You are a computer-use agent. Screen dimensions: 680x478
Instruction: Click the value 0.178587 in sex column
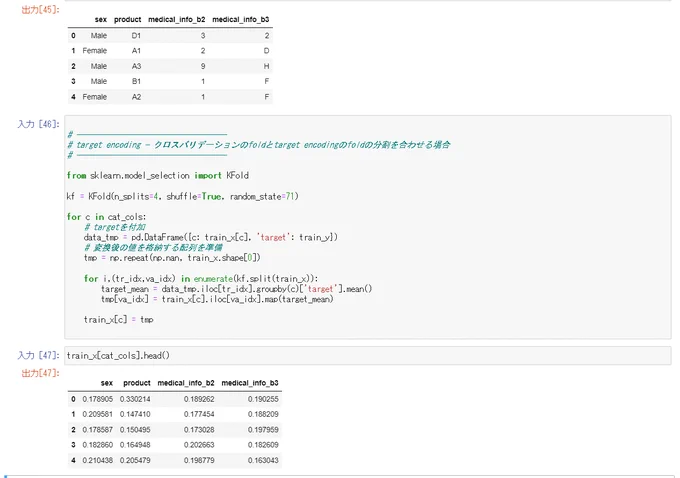[98, 430]
